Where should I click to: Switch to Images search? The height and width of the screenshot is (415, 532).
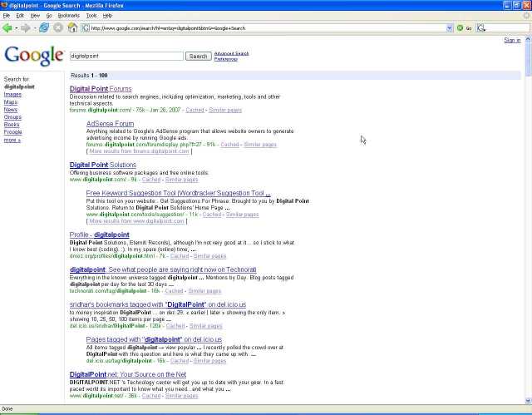coord(12,94)
